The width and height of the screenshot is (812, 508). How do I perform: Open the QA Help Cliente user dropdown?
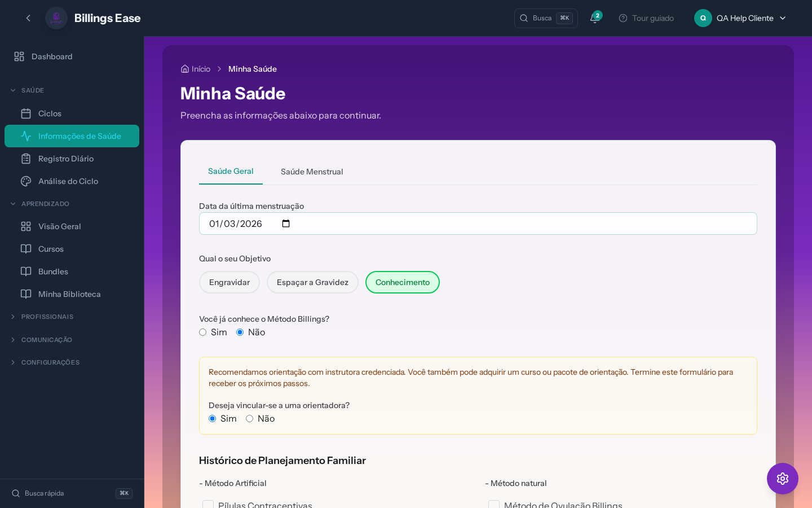pyautogui.click(x=740, y=18)
